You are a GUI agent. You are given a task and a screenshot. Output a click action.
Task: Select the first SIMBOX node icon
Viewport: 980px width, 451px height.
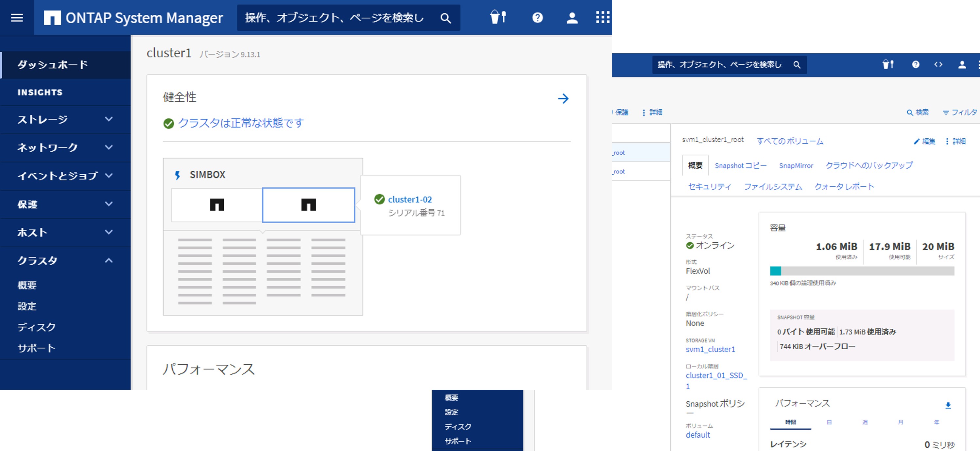click(217, 205)
